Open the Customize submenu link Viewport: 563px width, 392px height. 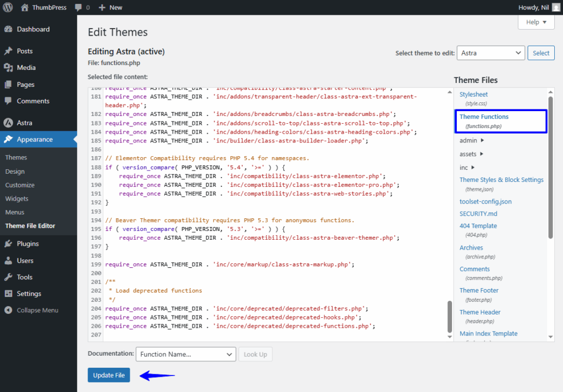coord(20,185)
